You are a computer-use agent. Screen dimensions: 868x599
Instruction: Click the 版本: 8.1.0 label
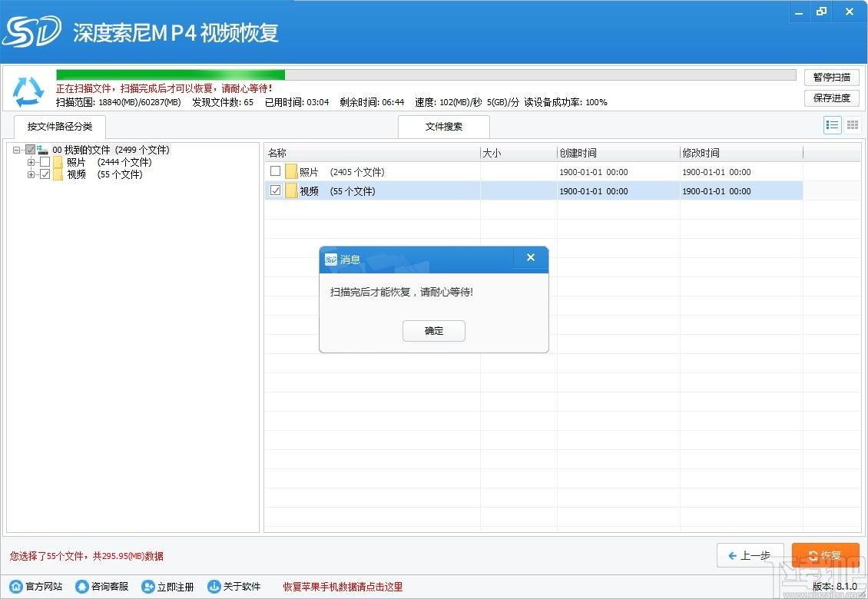tap(835, 586)
